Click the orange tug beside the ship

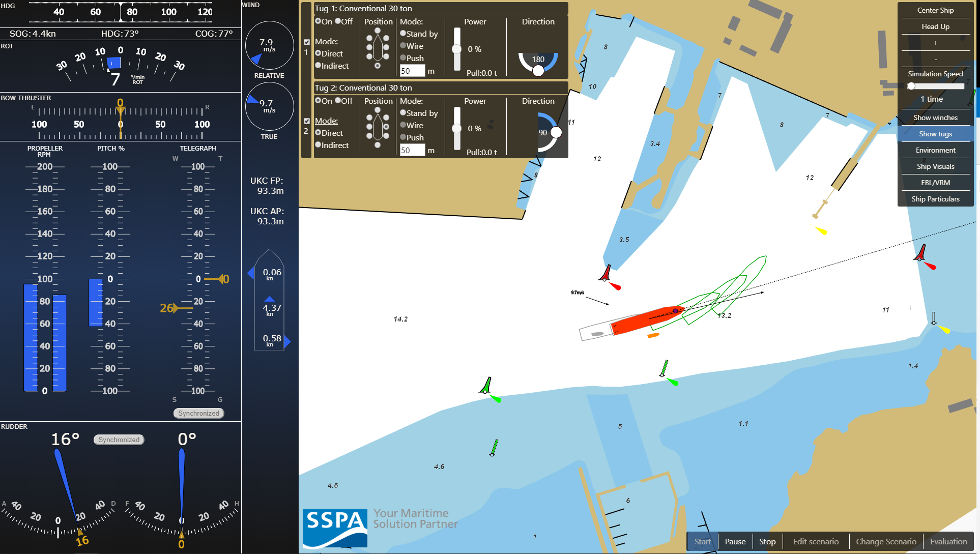tap(653, 335)
